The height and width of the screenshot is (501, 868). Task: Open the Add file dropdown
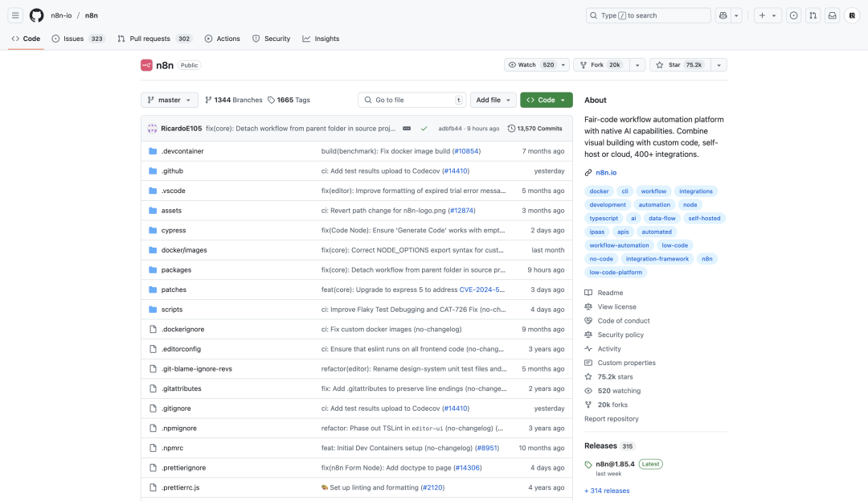point(493,101)
